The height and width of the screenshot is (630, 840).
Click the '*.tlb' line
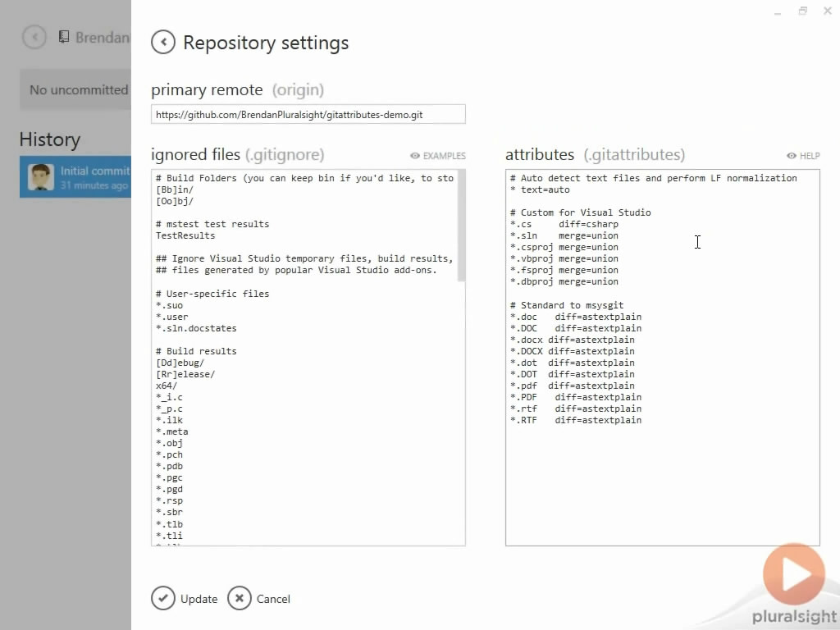click(x=169, y=524)
